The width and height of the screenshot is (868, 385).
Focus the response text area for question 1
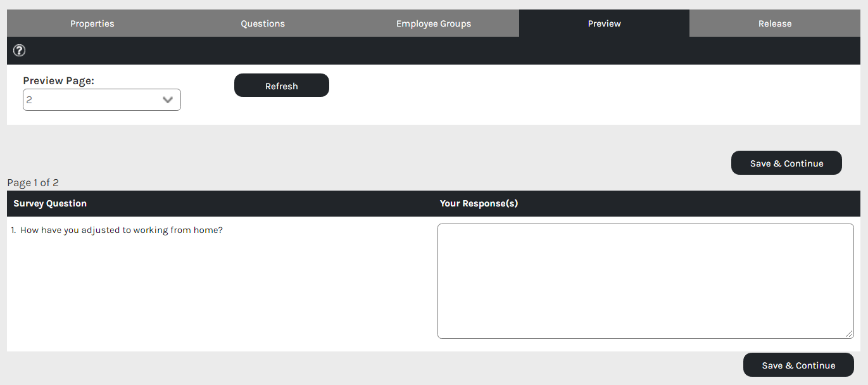coord(646,281)
